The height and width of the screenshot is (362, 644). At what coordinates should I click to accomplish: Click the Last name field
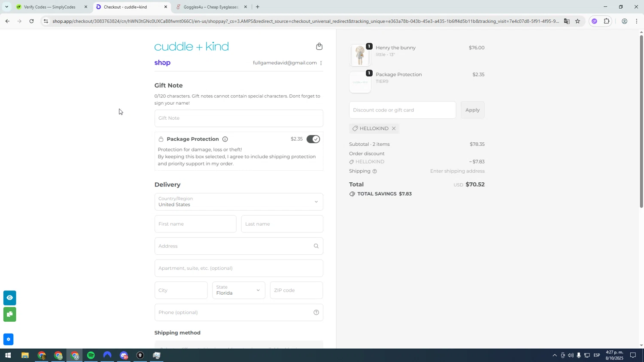(x=282, y=224)
